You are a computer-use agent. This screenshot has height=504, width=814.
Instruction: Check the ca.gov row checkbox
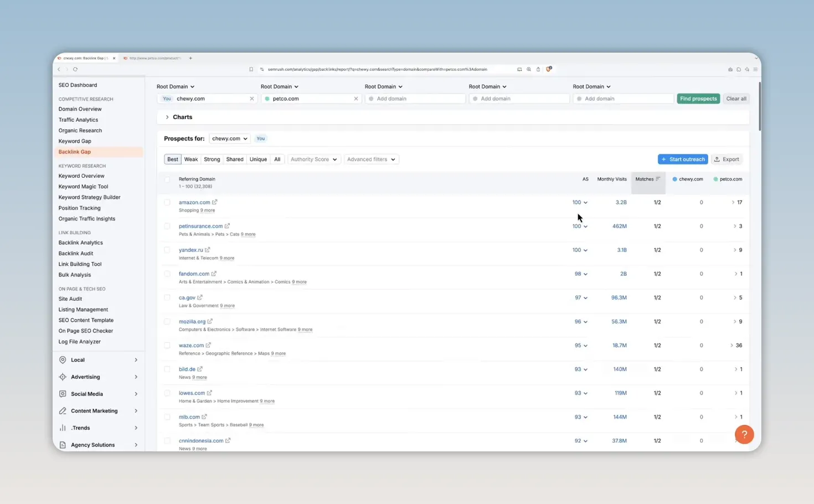point(167,297)
